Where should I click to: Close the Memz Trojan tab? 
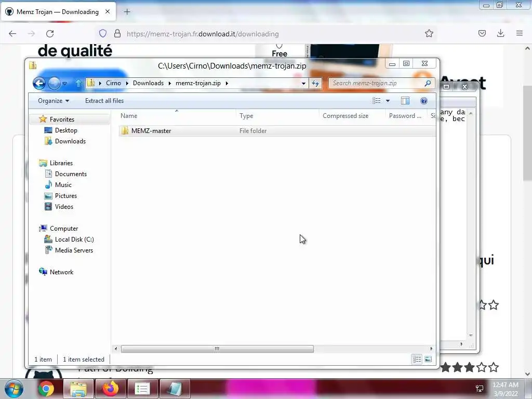pos(108,11)
